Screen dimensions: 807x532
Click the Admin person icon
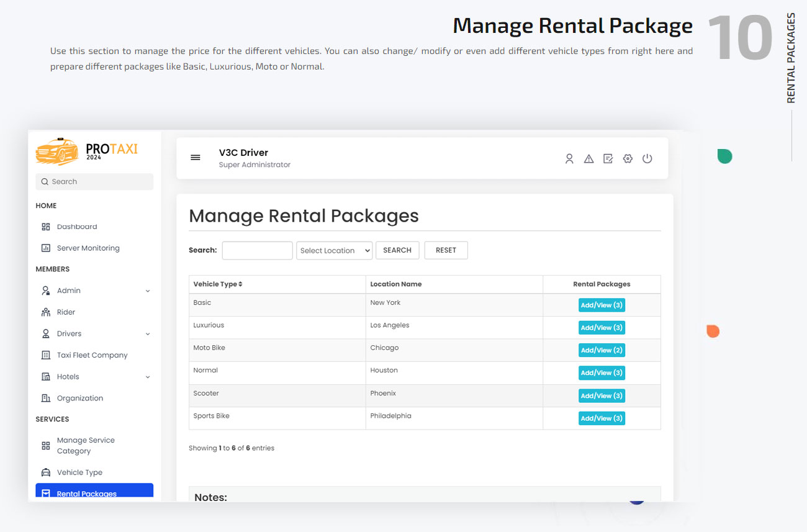point(45,291)
